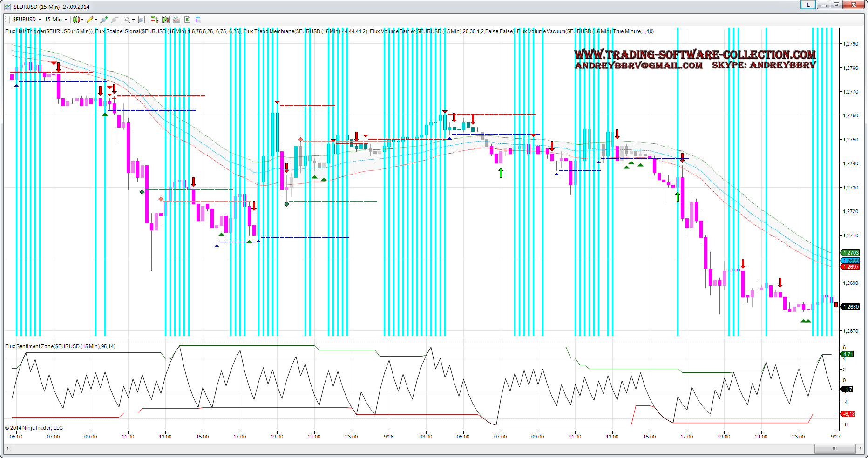Screen dimensions: 868x458
Task: Click the zoom out magnifier icon
Action: pyautogui.click(x=115, y=20)
